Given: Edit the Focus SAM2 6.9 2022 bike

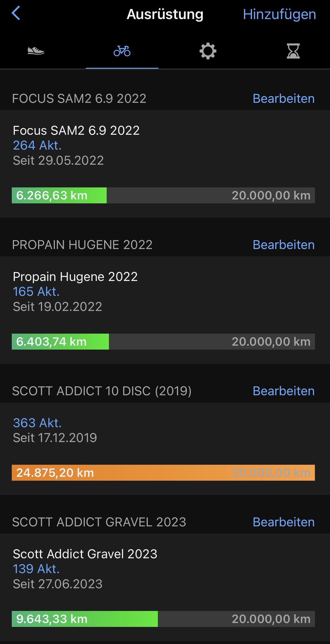Looking at the screenshot, I should pos(283,99).
